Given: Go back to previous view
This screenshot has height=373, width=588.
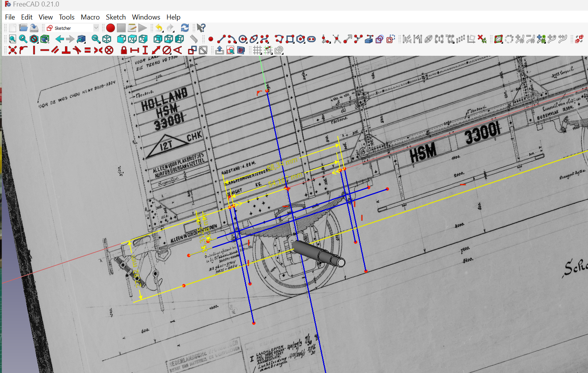Looking at the screenshot, I should tap(60, 39).
